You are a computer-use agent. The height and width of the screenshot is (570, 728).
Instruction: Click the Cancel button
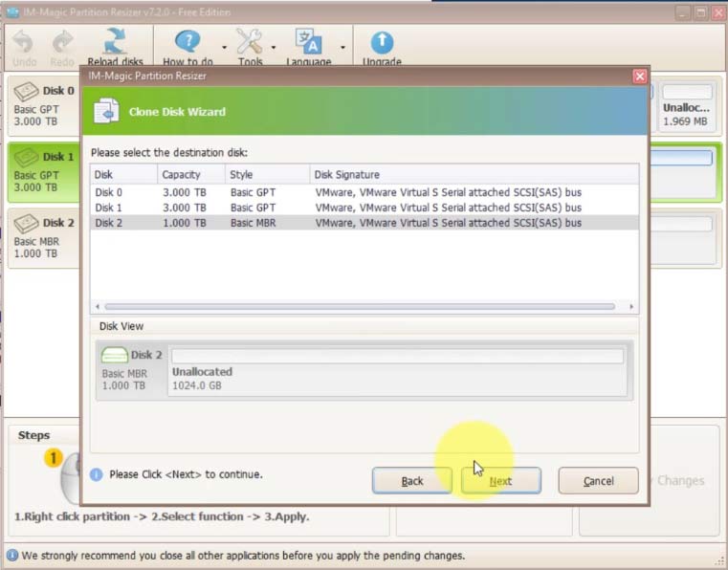point(598,480)
